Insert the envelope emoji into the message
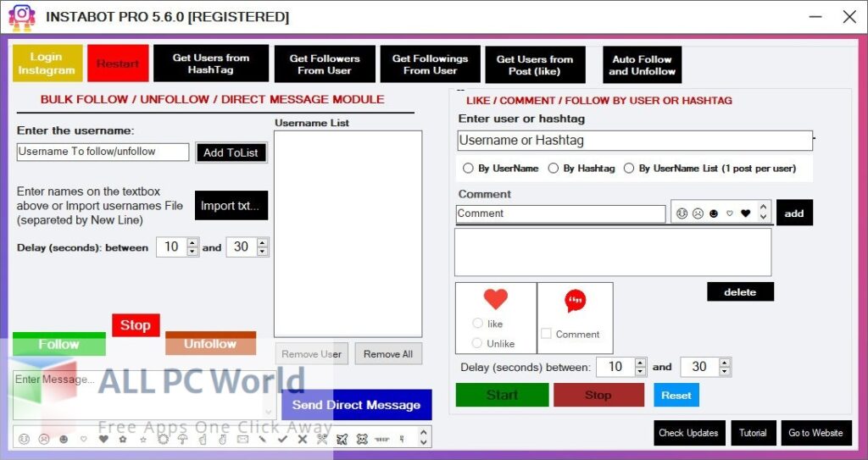 (x=243, y=439)
